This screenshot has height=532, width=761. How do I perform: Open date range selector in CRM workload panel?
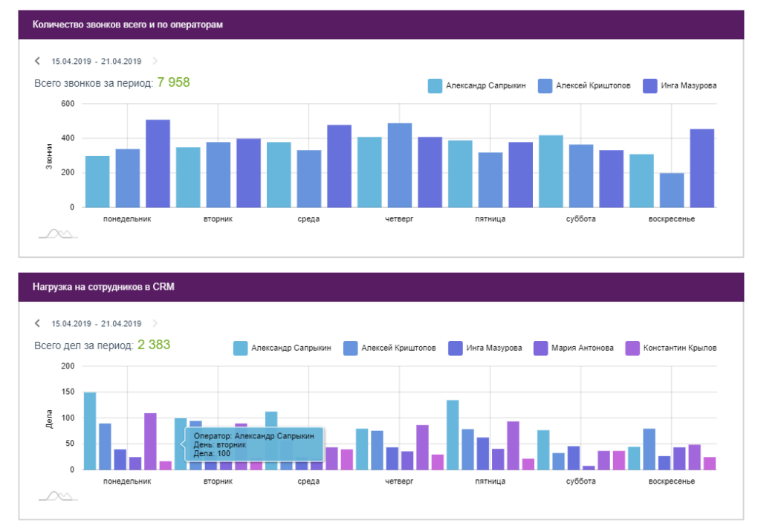click(97, 324)
